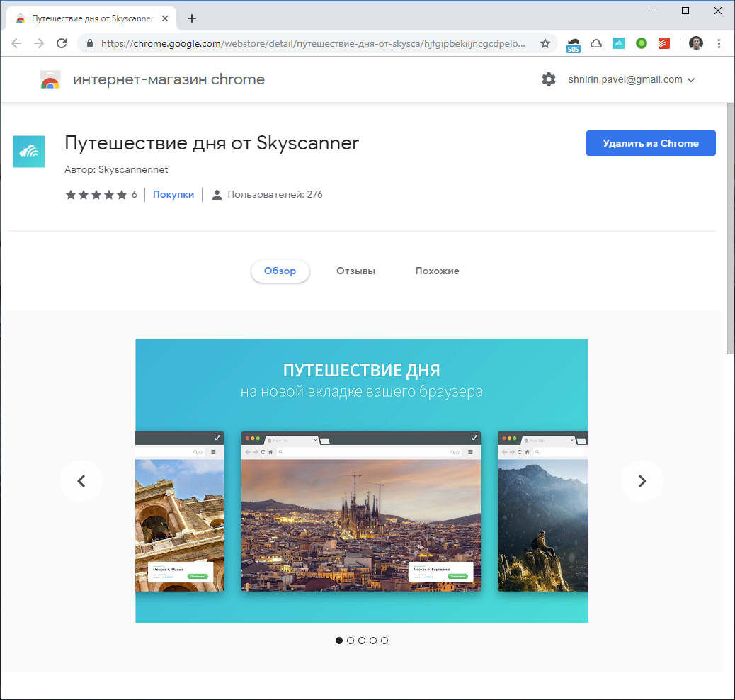Image resolution: width=735 pixels, height=700 pixels.
Task: Switch to the Отзывы tab
Action: click(355, 271)
